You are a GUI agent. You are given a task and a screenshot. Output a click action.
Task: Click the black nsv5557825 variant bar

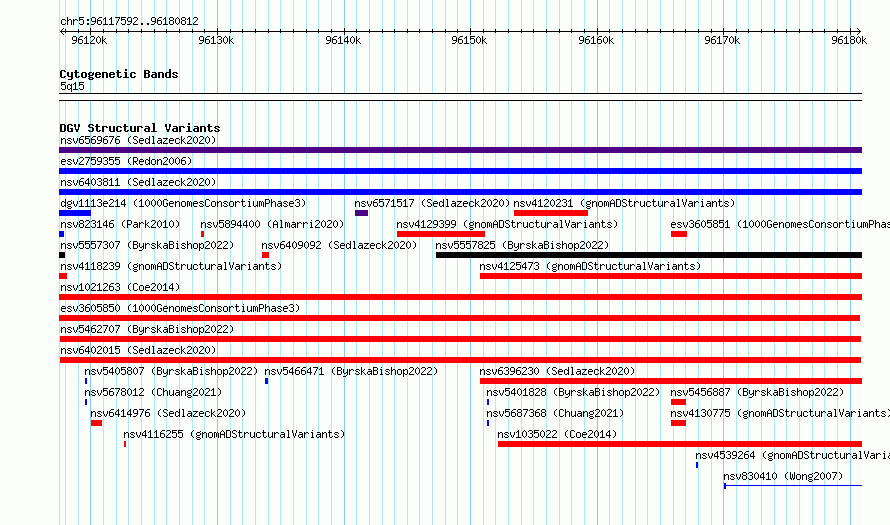click(649, 255)
